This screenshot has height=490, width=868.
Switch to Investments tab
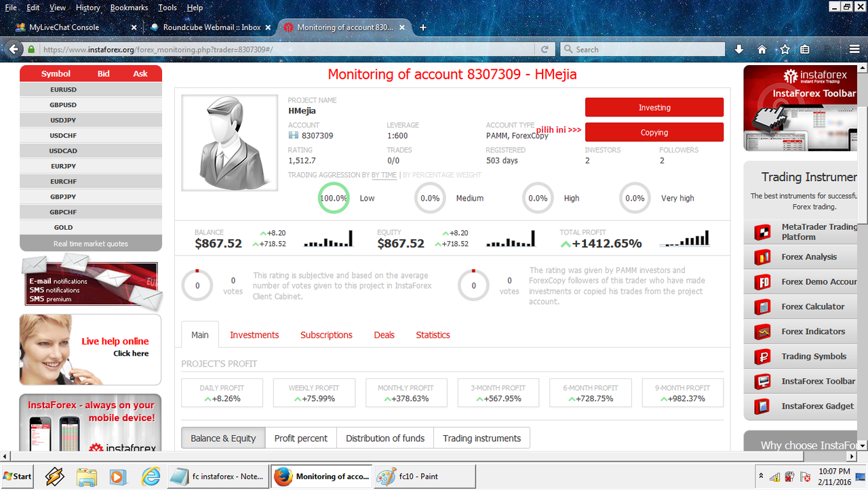point(254,335)
